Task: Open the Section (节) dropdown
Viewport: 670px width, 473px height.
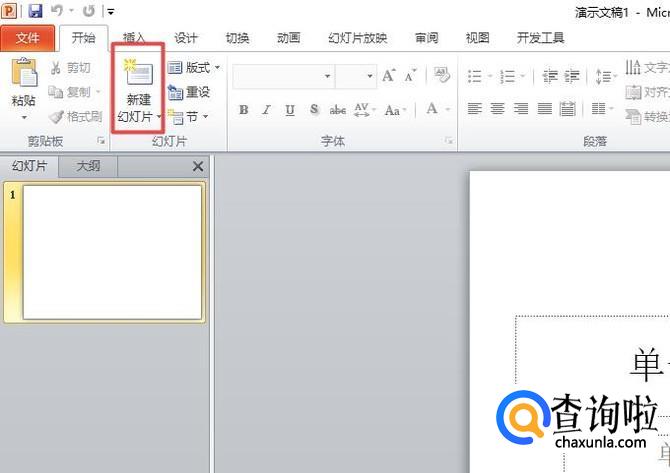Action: [188, 116]
